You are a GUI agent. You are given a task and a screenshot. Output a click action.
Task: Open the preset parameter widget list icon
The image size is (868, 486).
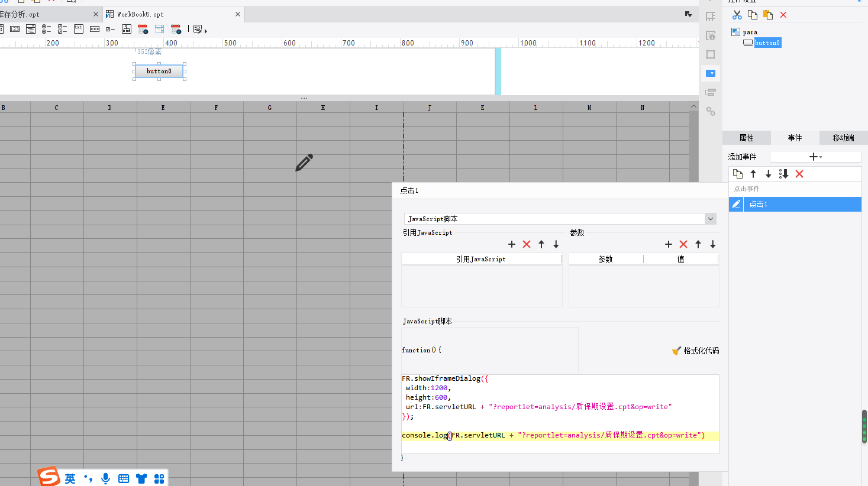coord(199,29)
